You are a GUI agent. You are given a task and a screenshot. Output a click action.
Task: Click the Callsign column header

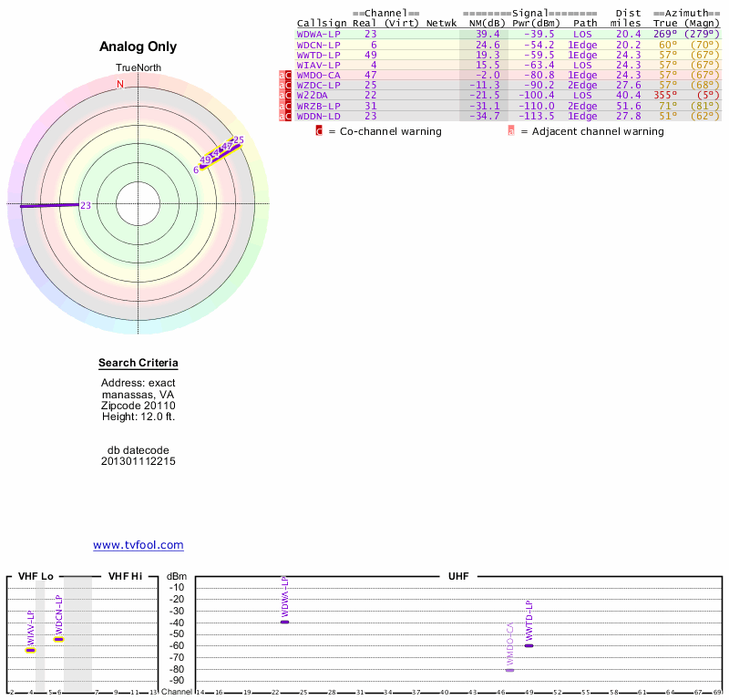pos(319,24)
